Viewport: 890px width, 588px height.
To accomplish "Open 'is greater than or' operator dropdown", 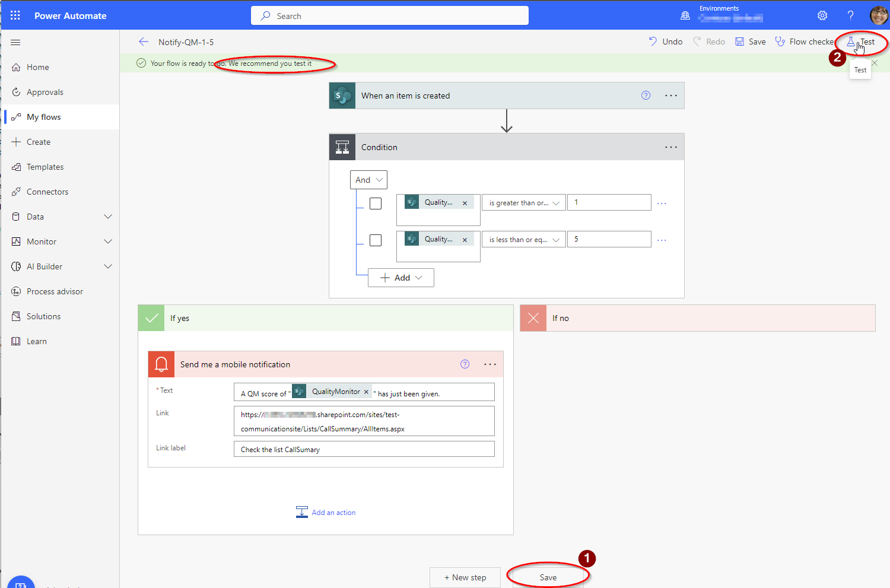I will coord(523,203).
